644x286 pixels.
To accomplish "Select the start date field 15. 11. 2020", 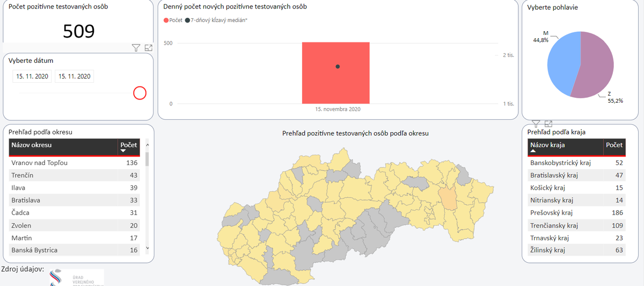I will coord(31,76).
